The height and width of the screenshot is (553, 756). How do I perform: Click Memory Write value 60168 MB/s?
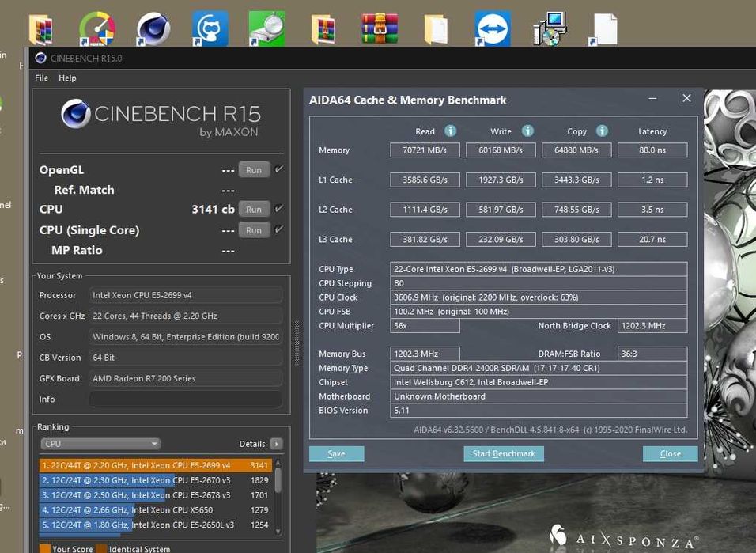coord(501,150)
